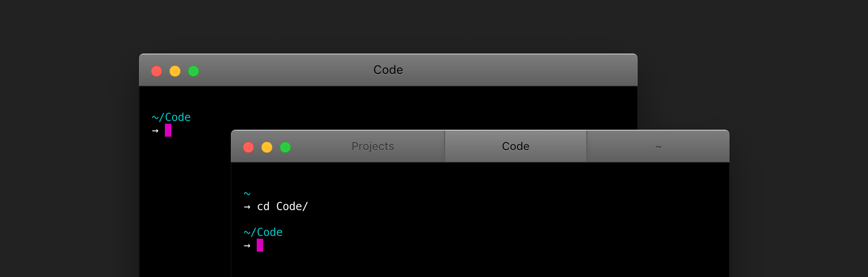Viewport: 868px width, 277px height.
Task: Click the "cd Code/" command line
Action: (x=283, y=206)
